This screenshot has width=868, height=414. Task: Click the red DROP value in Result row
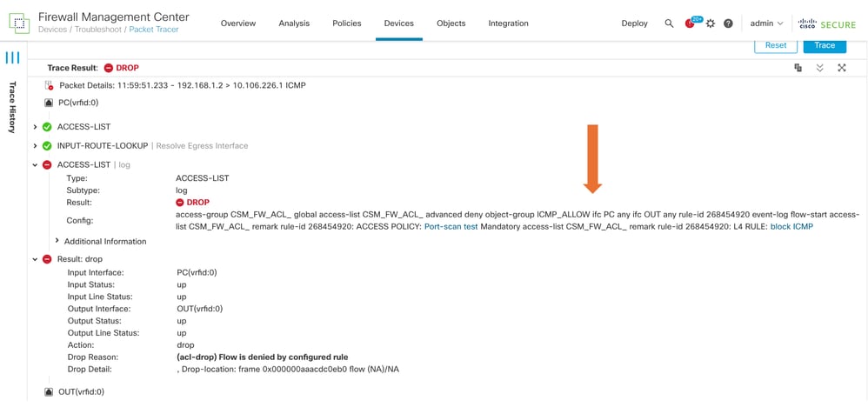coord(192,203)
